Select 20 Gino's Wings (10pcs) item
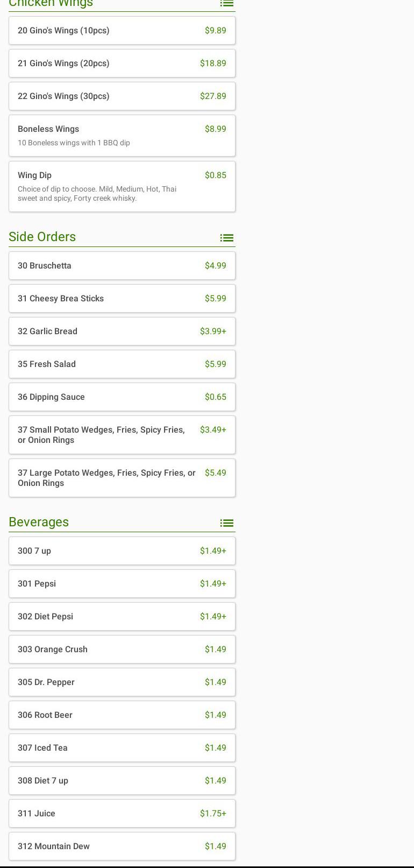 point(122,30)
